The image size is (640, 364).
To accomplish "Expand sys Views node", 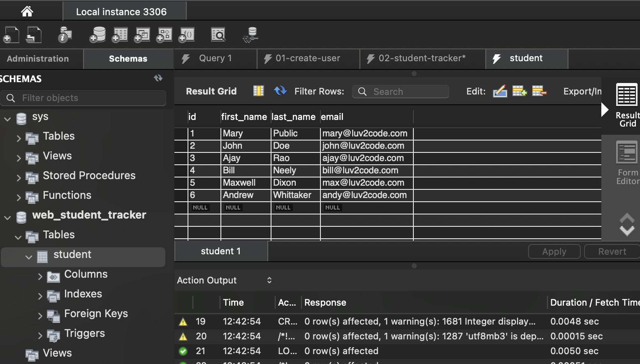I will [x=19, y=158].
